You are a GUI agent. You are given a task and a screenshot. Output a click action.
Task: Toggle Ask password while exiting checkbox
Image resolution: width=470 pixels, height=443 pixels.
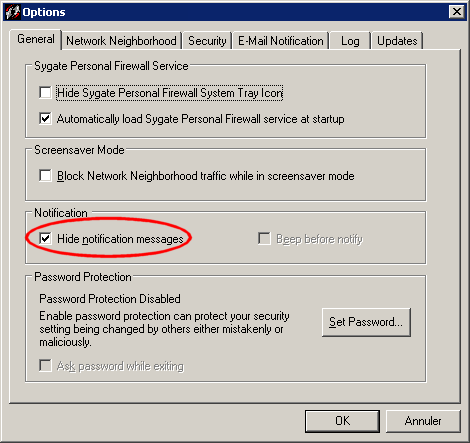coord(45,365)
